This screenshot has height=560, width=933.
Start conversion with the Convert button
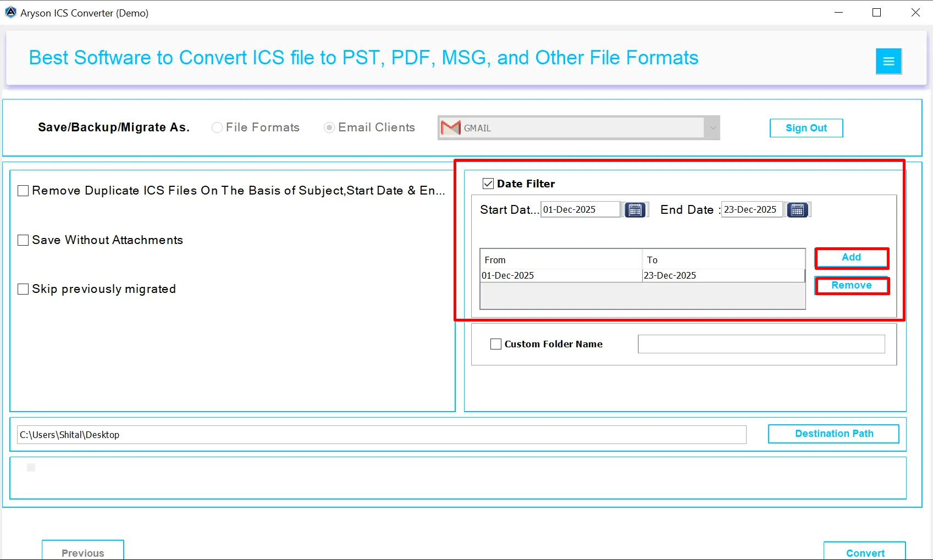pyautogui.click(x=865, y=553)
